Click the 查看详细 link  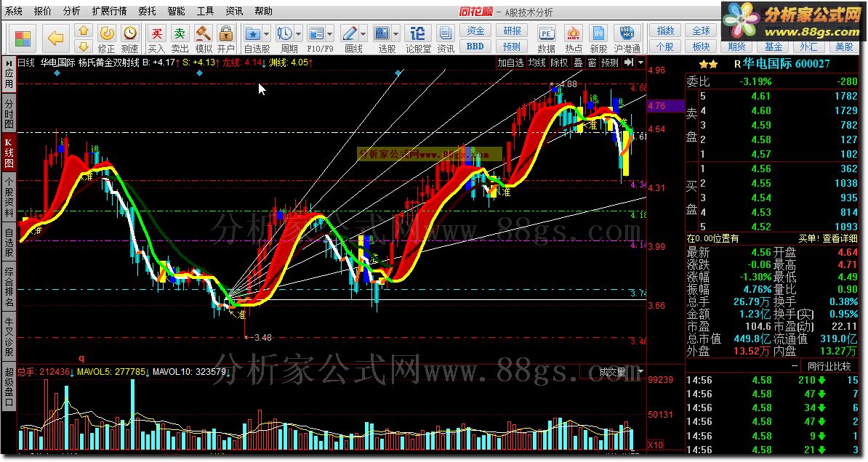click(840, 238)
